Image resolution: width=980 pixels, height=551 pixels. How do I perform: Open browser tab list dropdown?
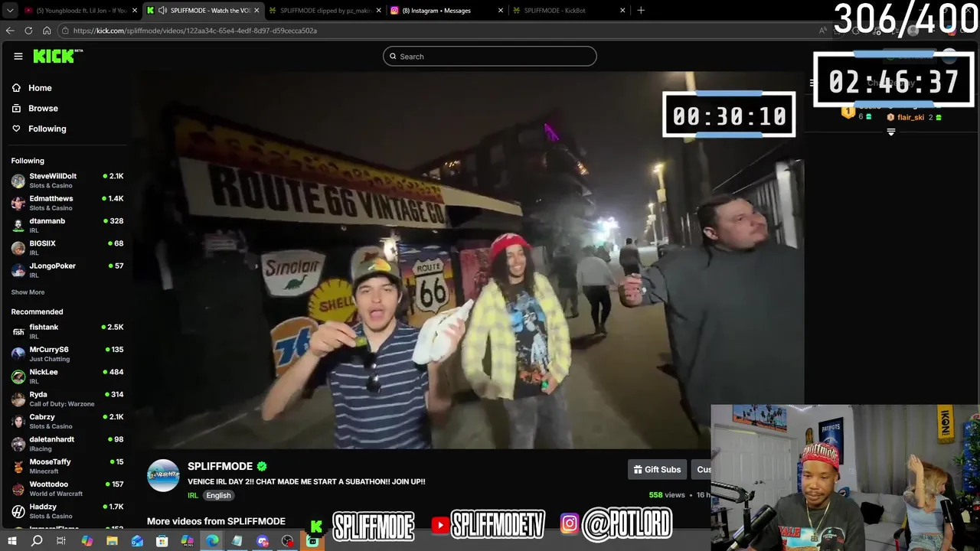[9, 11]
